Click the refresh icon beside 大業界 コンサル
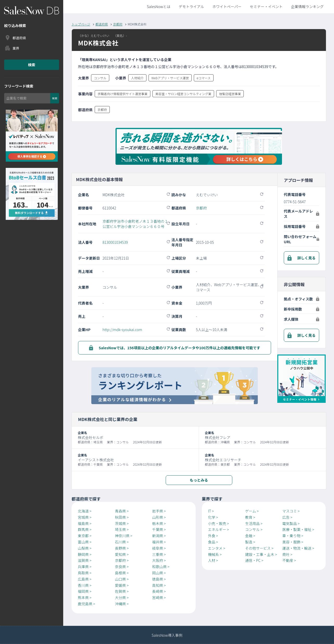334x644 pixels. (x=168, y=287)
